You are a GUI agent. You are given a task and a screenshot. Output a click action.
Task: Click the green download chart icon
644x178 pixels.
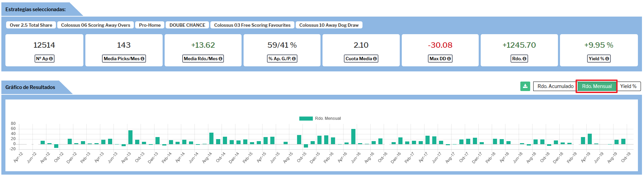pyautogui.click(x=525, y=86)
